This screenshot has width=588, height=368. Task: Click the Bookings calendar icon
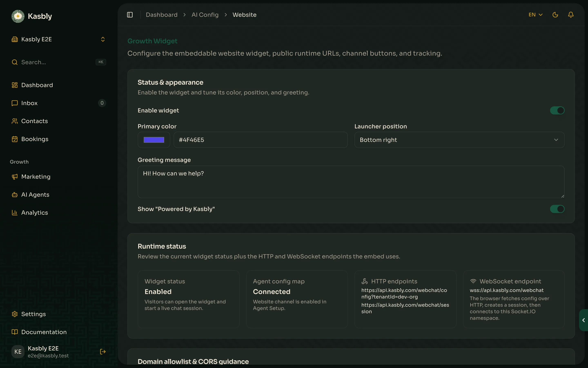click(14, 139)
